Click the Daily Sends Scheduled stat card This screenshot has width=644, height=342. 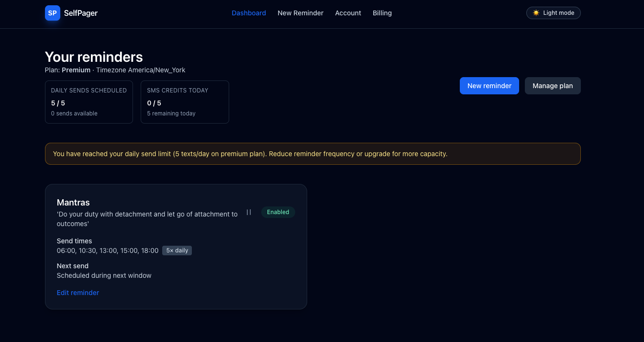point(89,102)
